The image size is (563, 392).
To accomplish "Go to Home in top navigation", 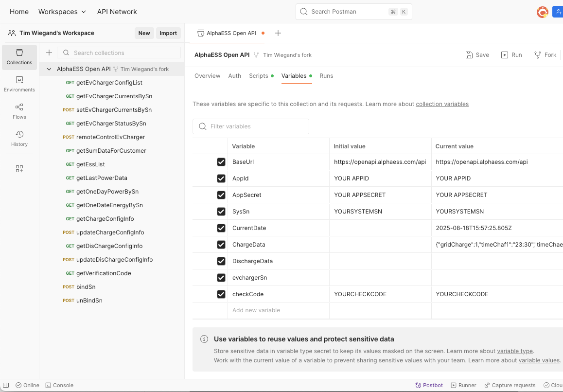I will pyautogui.click(x=19, y=12).
